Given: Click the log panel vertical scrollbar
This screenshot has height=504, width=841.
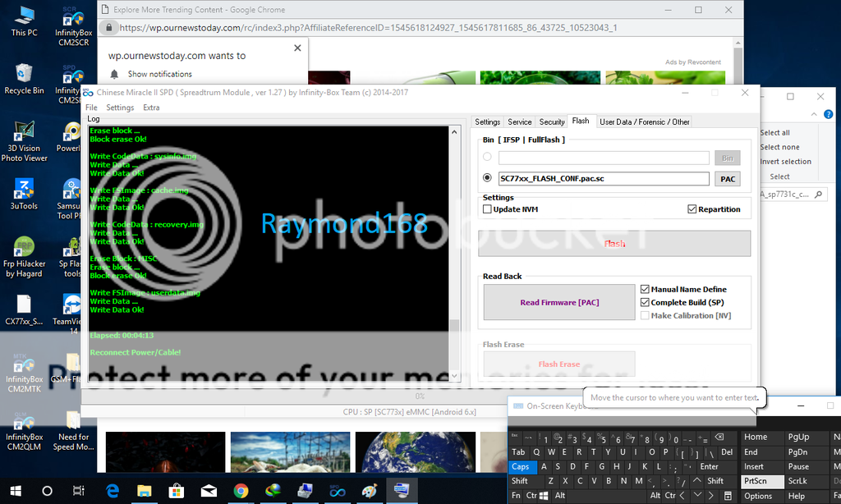Looking at the screenshot, I should pos(454,246).
